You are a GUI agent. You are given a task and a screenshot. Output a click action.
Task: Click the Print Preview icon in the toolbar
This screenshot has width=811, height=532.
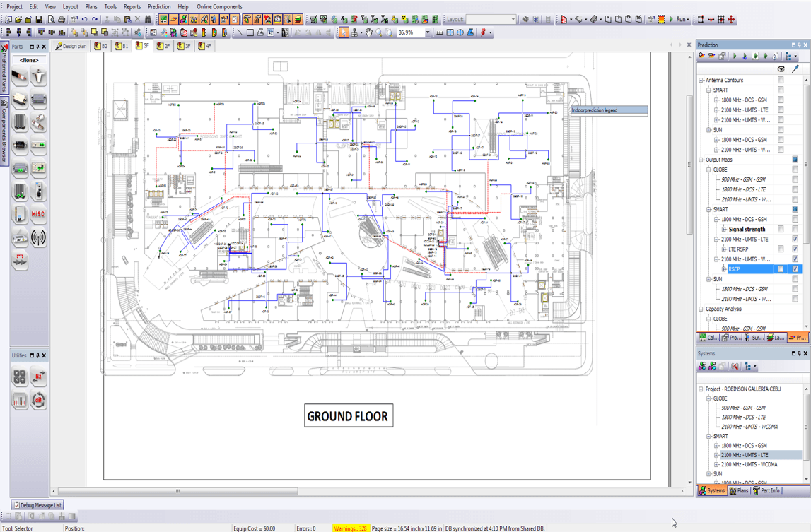pyautogui.click(x=52, y=18)
